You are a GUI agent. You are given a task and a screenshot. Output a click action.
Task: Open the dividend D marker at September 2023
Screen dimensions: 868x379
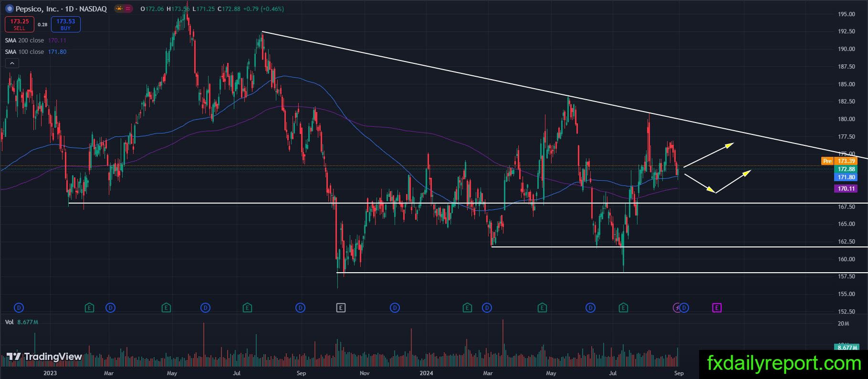point(300,308)
